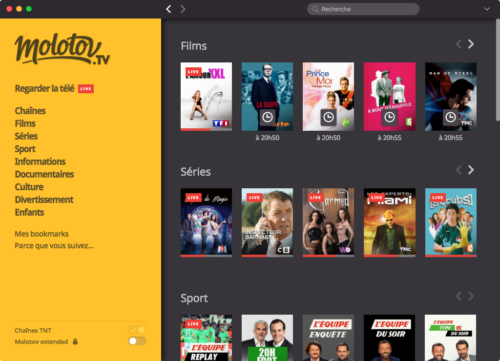The width and height of the screenshot is (500, 361).
Task: Select the Culture category
Action: point(29,187)
